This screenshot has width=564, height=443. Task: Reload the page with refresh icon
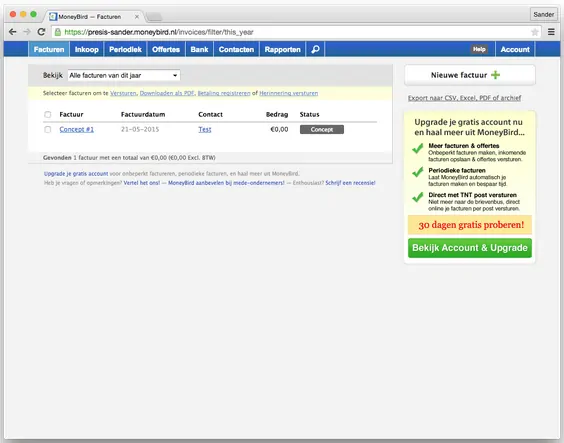click(41, 32)
